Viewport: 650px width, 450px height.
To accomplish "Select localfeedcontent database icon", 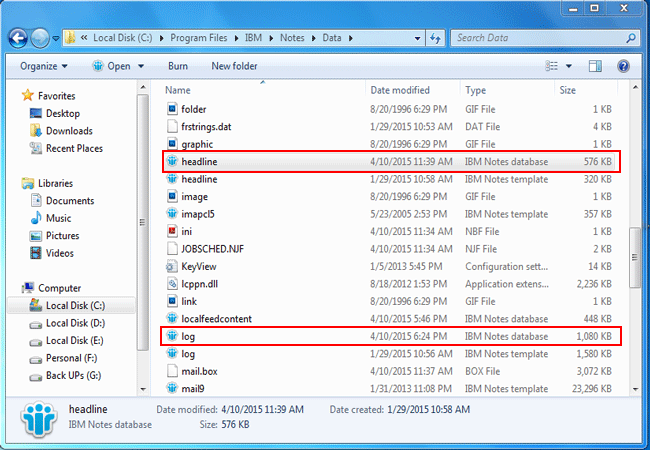I will 172,318.
